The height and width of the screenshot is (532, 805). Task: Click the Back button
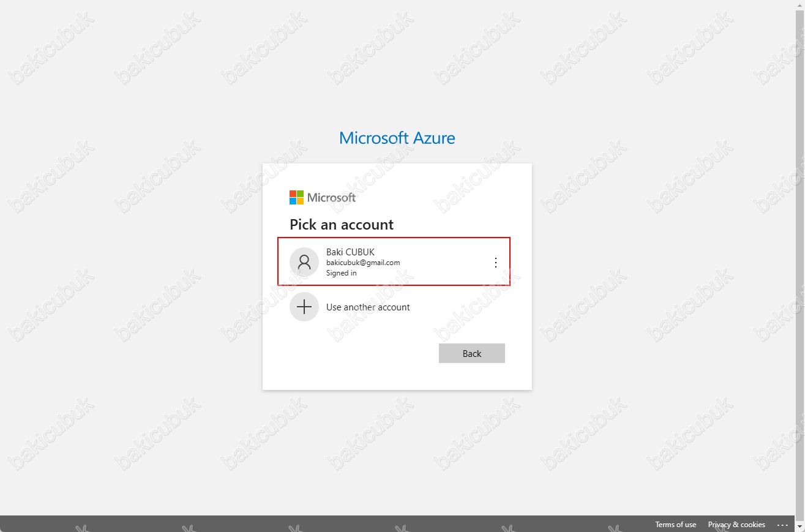click(472, 353)
